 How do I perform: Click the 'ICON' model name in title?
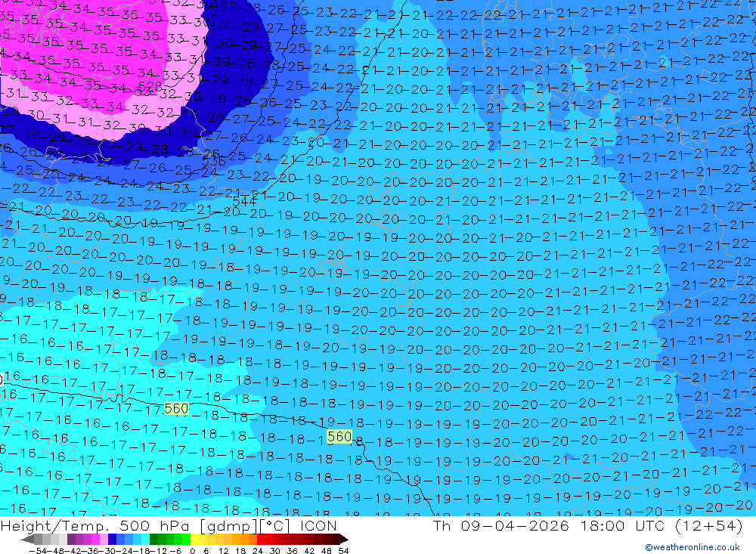tap(319, 525)
